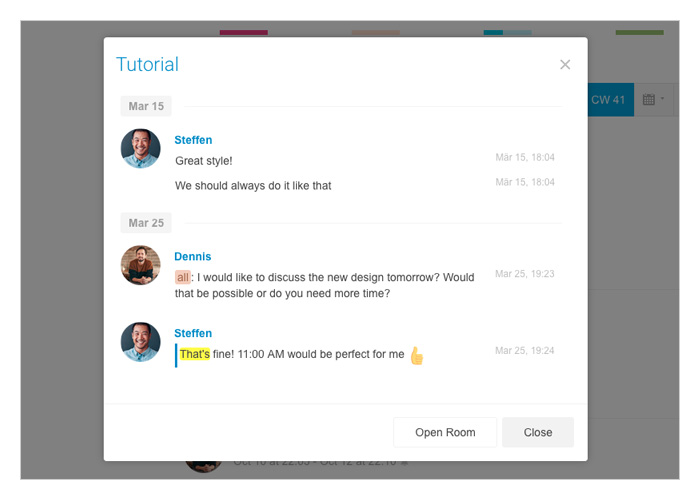Close the Tutorial dialog with X icon
The width and height of the screenshot is (700, 500).
tap(565, 65)
